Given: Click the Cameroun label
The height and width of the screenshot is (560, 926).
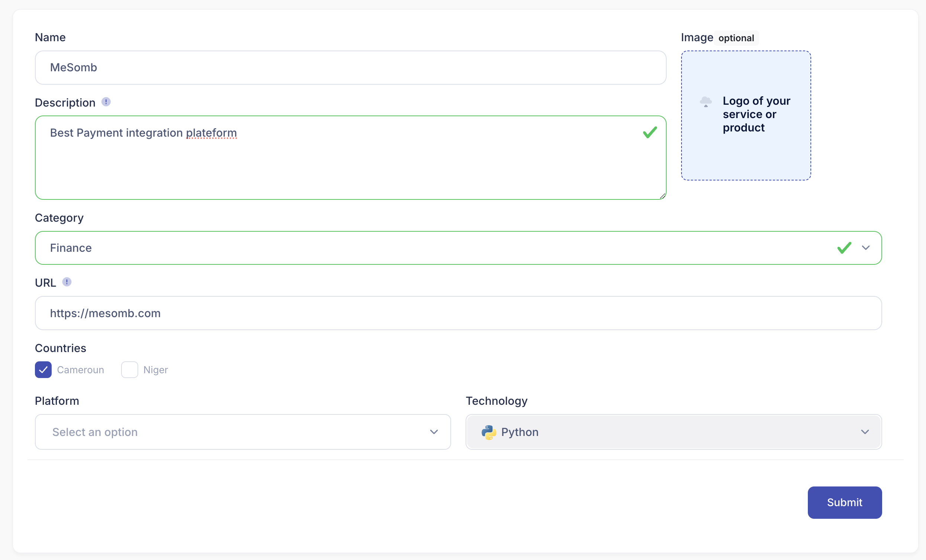Looking at the screenshot, I should tap(80, 370).
